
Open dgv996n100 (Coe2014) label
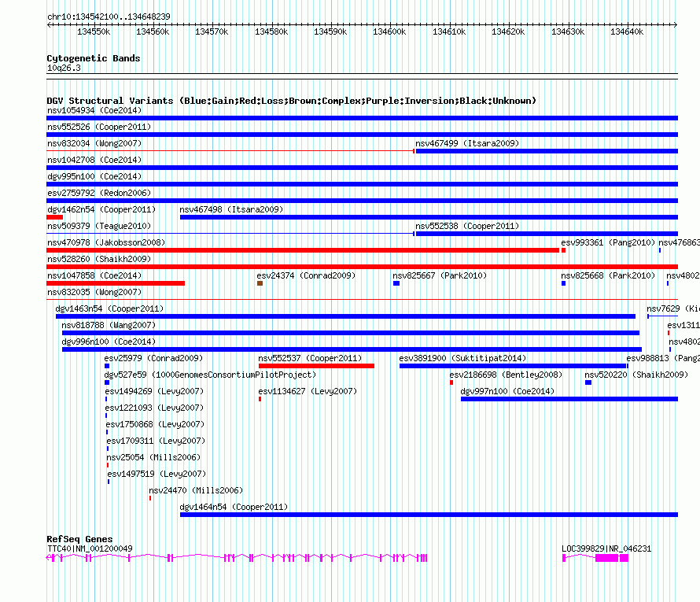[x=109, y=342]
